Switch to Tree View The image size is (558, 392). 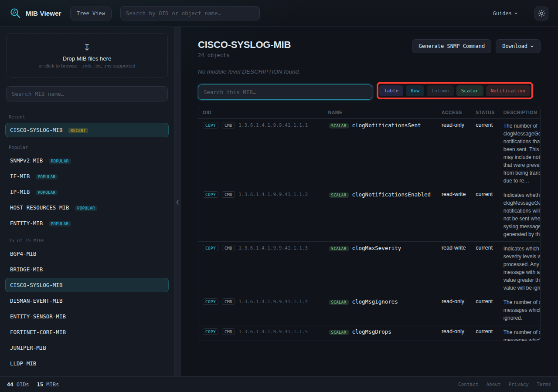(x=91, y=14)
